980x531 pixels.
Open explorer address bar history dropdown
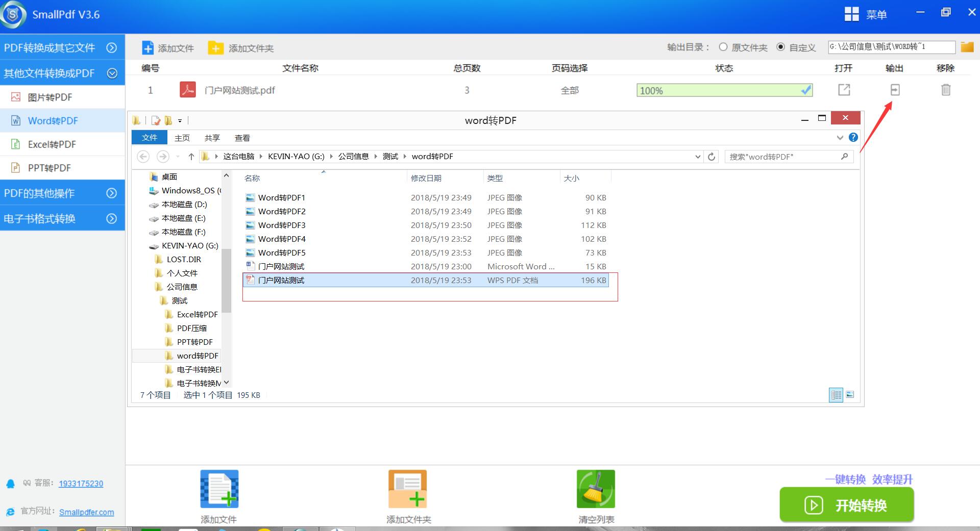tap(698, 157)
